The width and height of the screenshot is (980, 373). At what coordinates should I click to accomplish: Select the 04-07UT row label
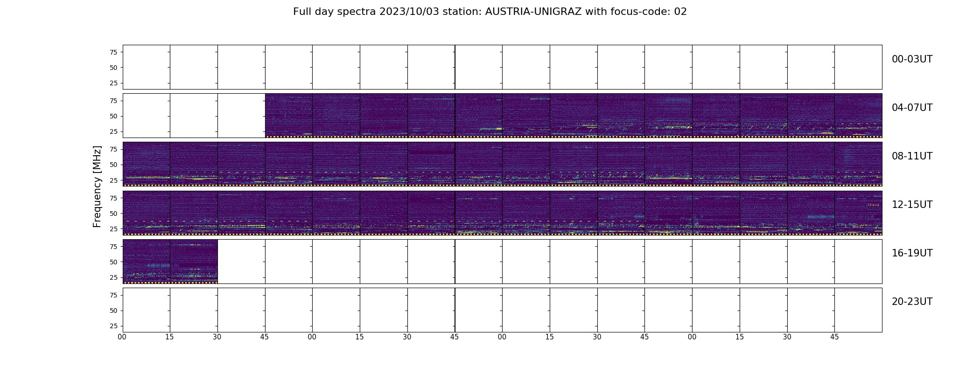coord(912,108)
